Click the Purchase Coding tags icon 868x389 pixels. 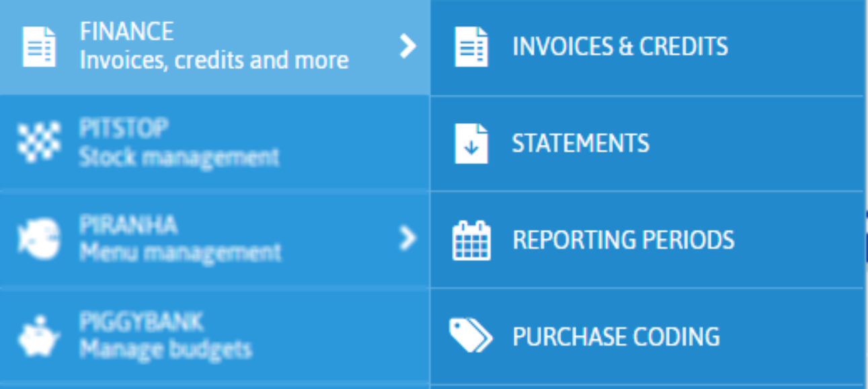(x=471, y=336)
